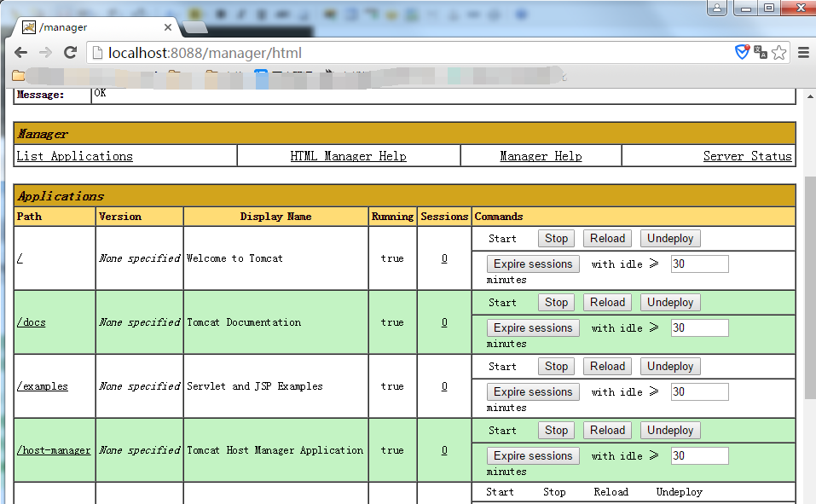Screen dimensions: 816x504
Task: Reload the /host-manager application
Action: [607, 431]
